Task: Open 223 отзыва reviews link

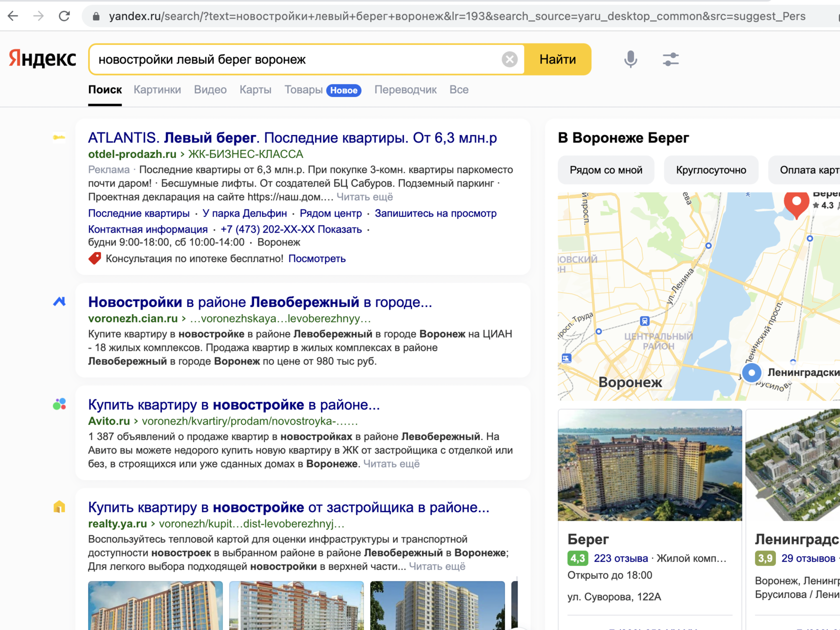Action: point(620,558)
